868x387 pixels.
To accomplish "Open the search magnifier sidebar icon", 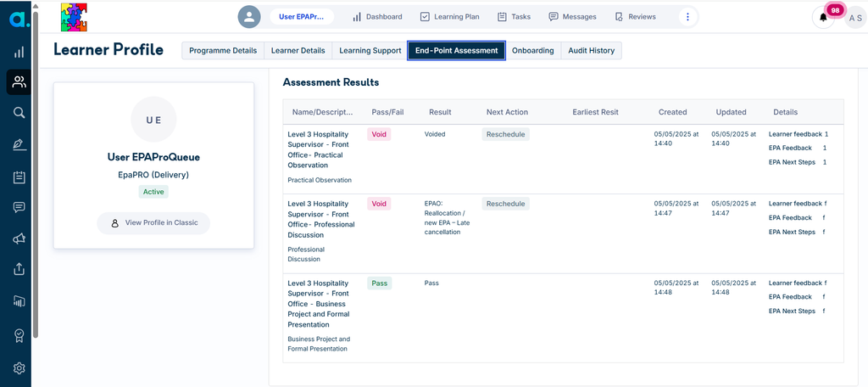I will click(19, 113).
